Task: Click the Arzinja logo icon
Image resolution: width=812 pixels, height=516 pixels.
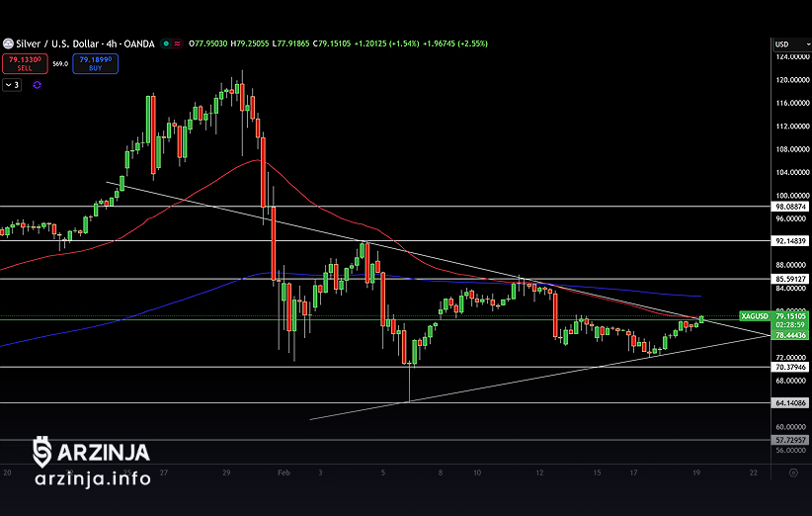Action: coord(41,452)
